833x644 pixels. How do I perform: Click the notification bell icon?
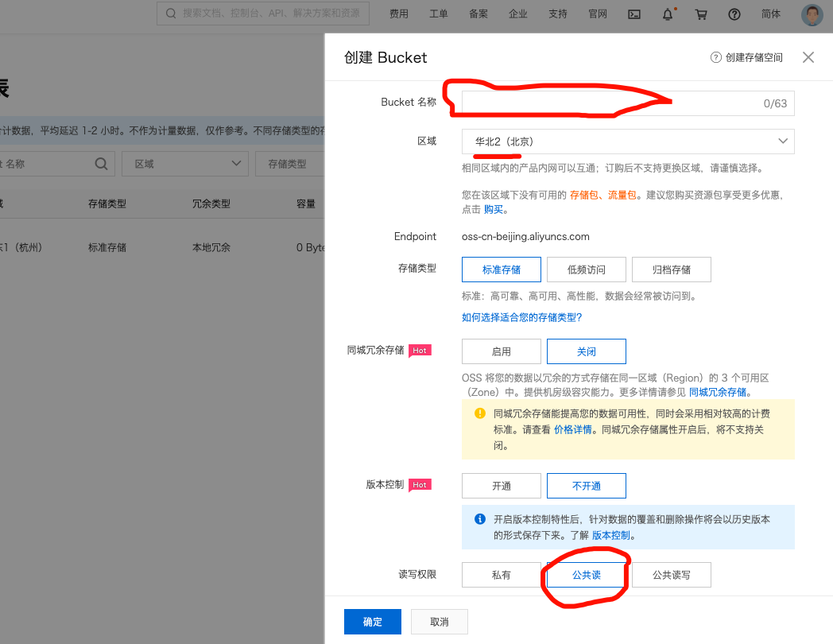point(668,14)
